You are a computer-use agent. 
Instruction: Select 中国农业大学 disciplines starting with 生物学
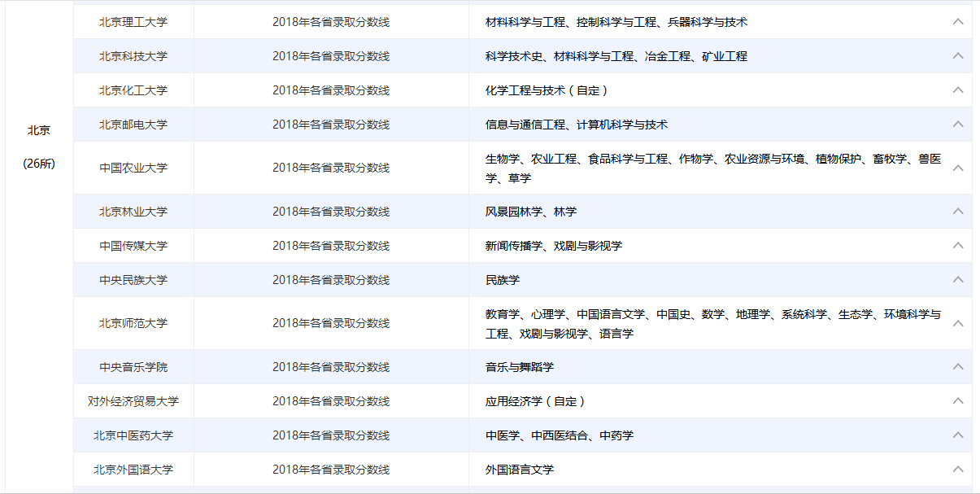coord(713,168)
